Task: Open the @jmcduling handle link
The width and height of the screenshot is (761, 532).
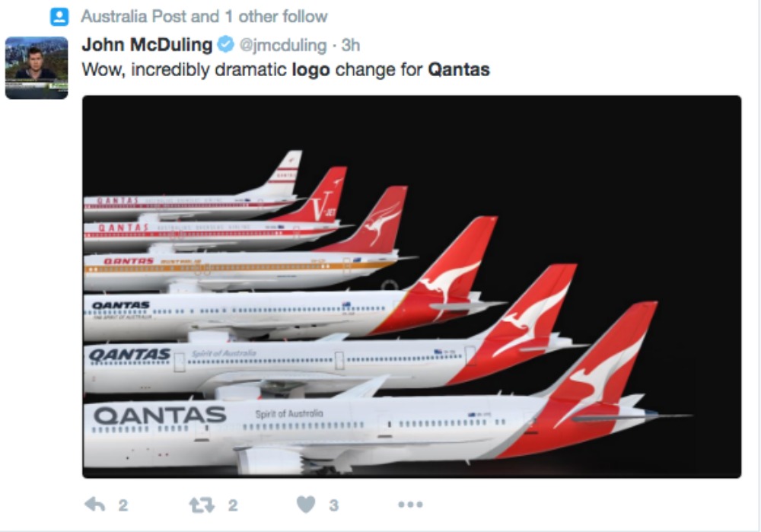Action: pyautogui.click(x=283, y=46)
